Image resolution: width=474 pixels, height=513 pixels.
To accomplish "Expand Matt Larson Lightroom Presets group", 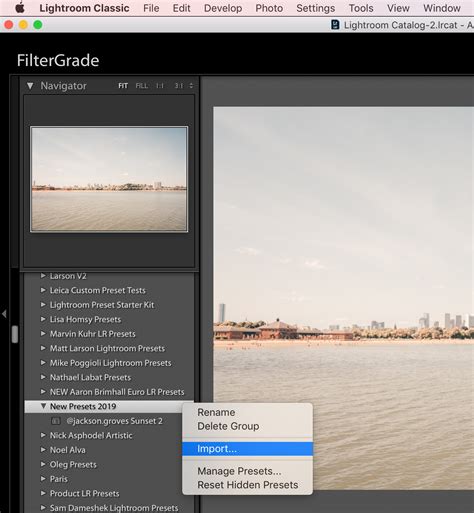I will point(43,348).
